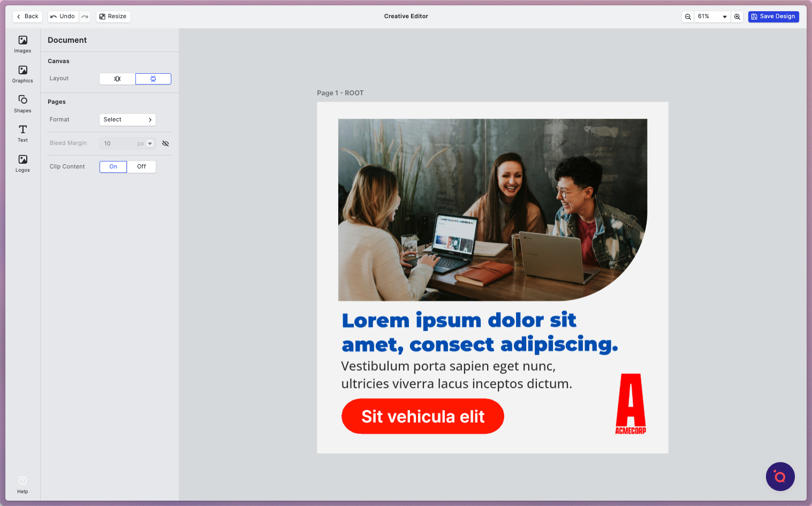Open the Help section
This screenshot has width=812, height=506.
pyautogui.click(x=22, y=485)
